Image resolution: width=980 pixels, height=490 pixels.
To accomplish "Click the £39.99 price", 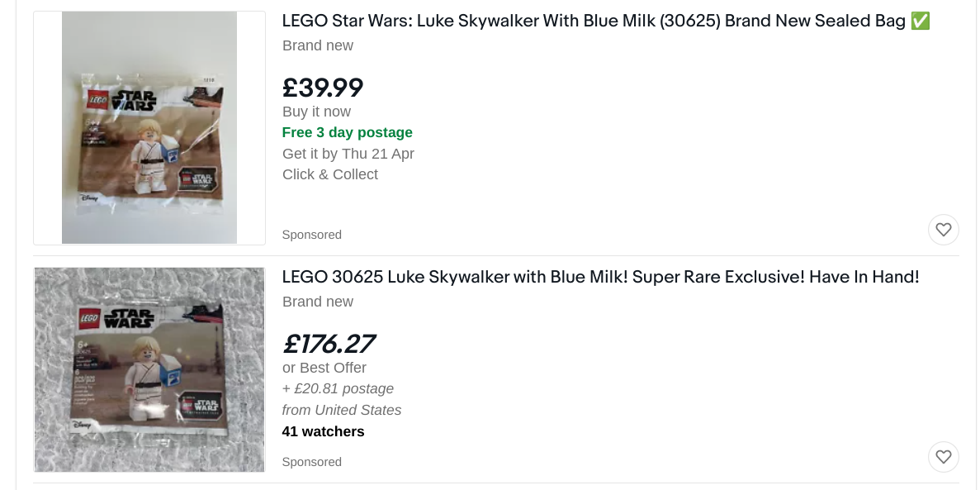I will pyautogui.click(x=323, y=87).
